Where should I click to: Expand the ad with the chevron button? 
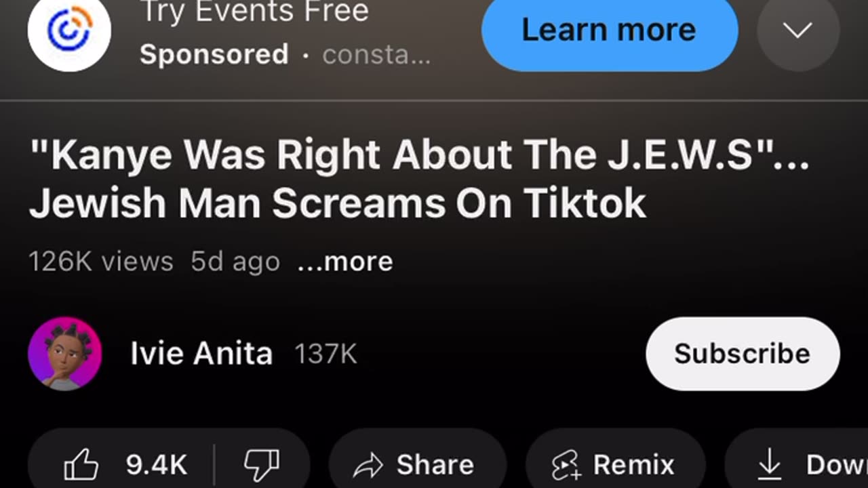tap(798, 30)
